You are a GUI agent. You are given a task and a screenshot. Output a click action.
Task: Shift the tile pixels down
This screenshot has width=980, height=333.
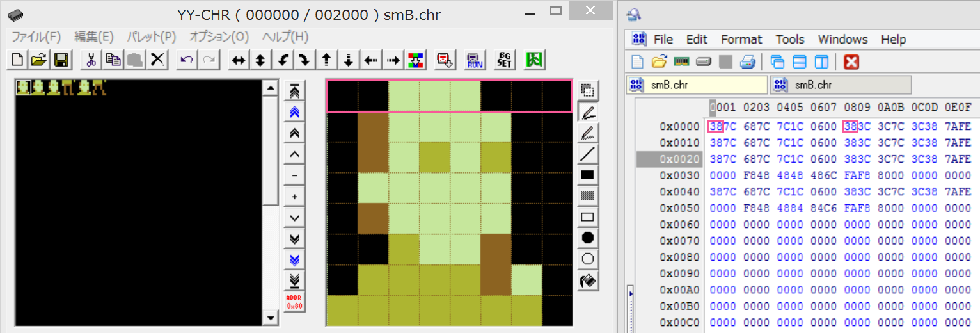pos(349,60)
